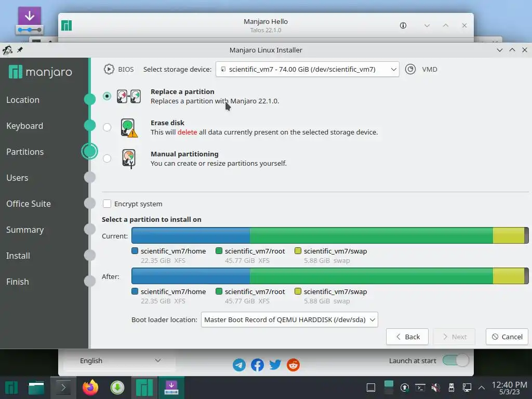Select the Office Suite step in sidebar
532x399 pixels.
[29, 204]
